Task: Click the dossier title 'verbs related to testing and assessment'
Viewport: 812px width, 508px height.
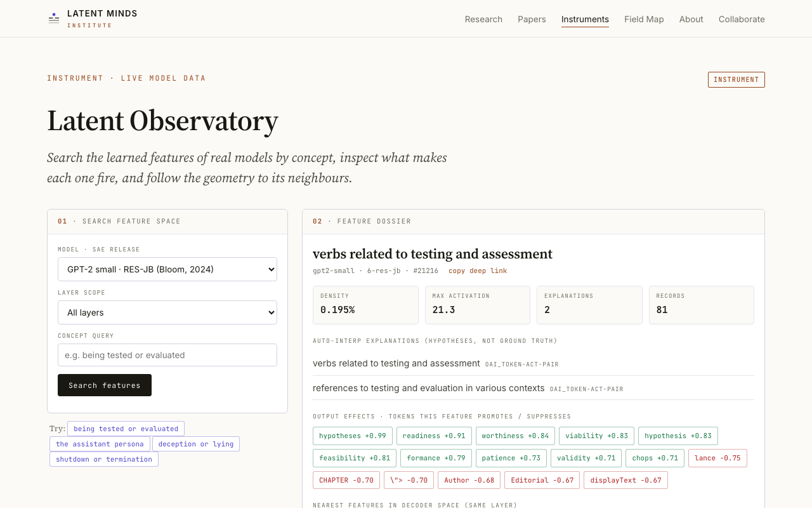Action: pyautogui.click(x=433, y=254)
